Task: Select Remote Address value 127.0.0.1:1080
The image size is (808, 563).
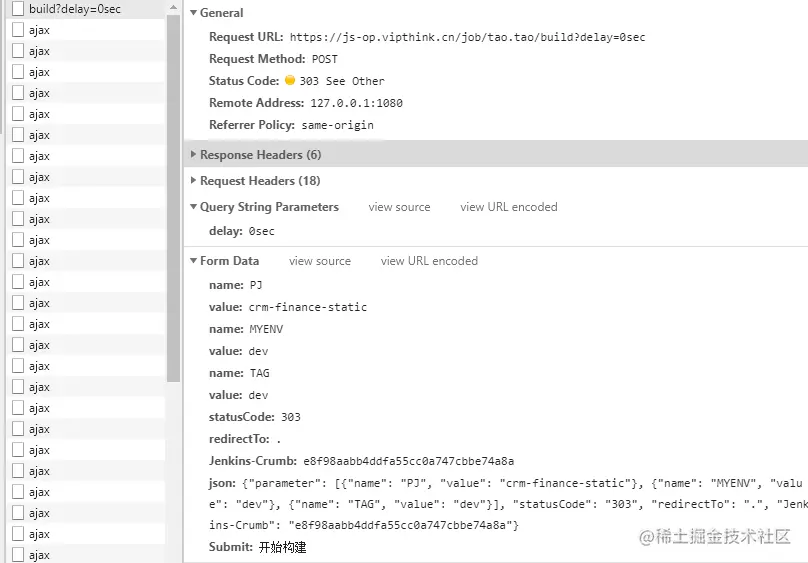Action: click(x=357, y=103)
